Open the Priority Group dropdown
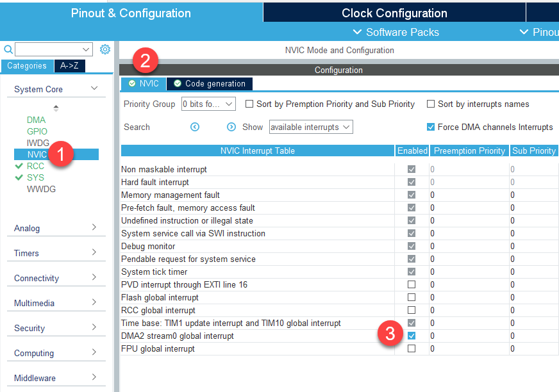The image size is (559, 392). pyautogui.click(x=208, y=104)
